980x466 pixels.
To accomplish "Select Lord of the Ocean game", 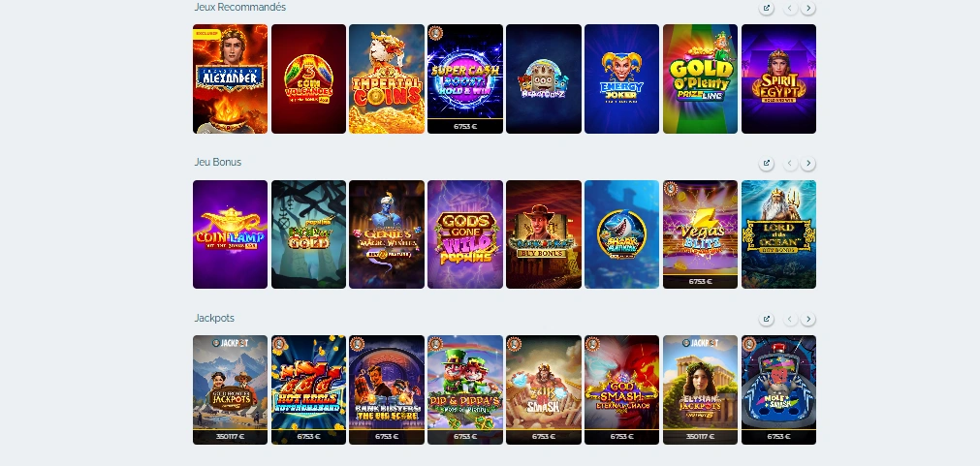I will pyautogui.click(x=778, y=234).
